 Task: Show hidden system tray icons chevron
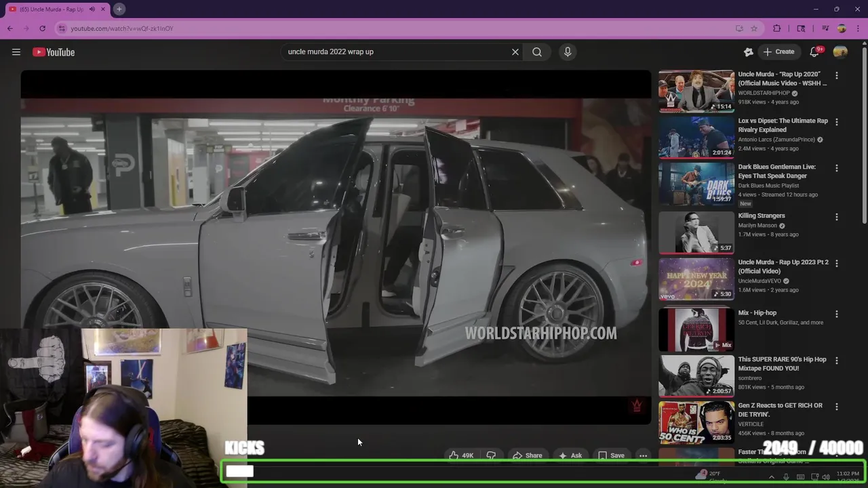pyautogui.click(x=771, y=477)
